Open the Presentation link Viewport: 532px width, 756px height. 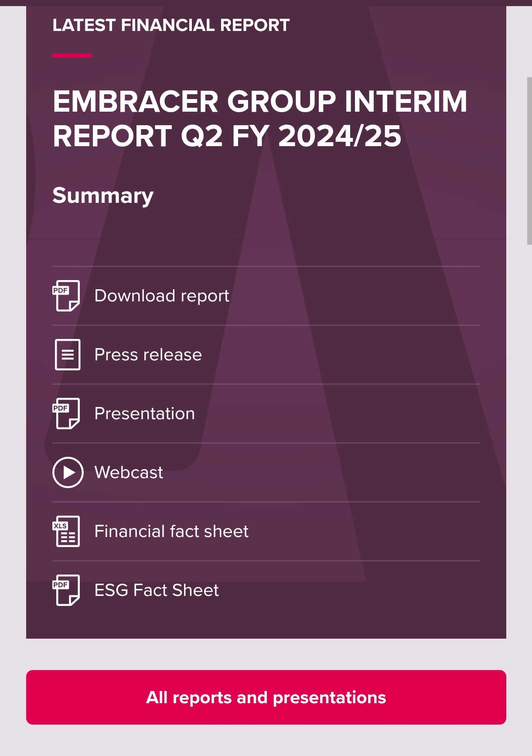click(145, 414)
